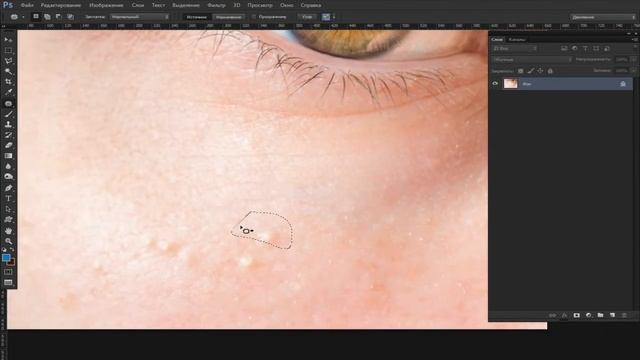
Task: Select the Custom Shape tool
Action: [8, 220]
